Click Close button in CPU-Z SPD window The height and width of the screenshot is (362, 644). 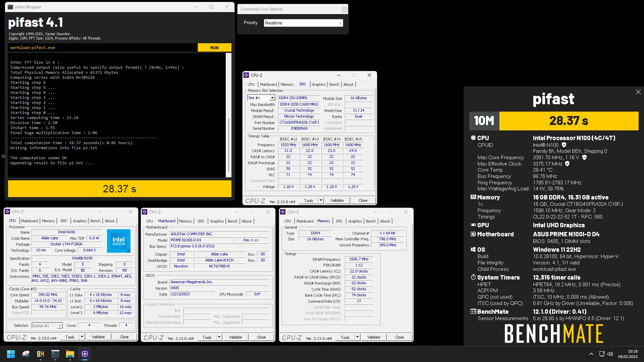pyautogui.click(x=363, y=200)
